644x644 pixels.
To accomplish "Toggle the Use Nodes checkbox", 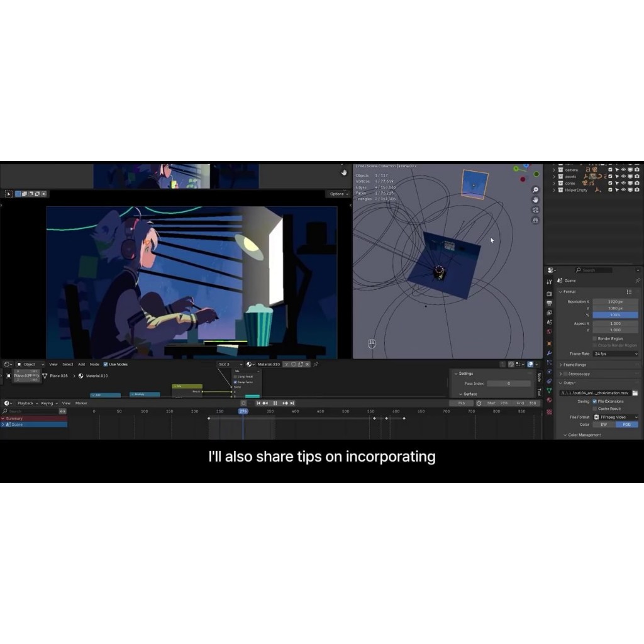I will pos(106,364).
